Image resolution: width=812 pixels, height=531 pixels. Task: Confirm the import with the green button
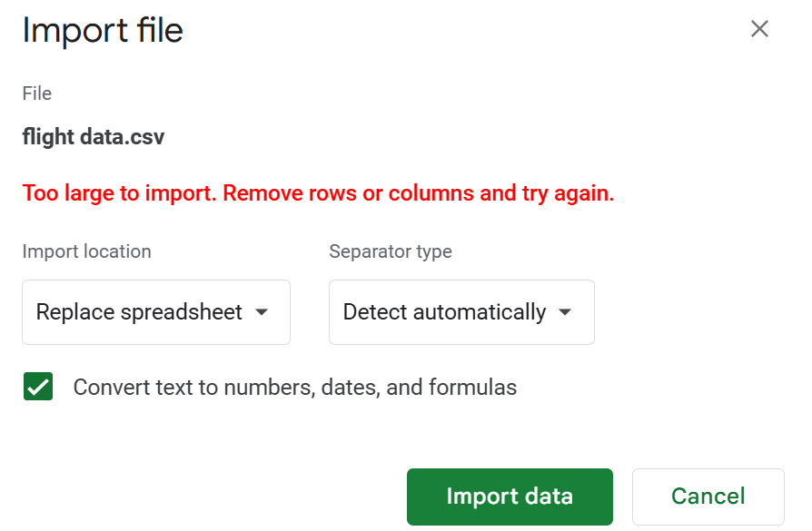tap(510, 497)
